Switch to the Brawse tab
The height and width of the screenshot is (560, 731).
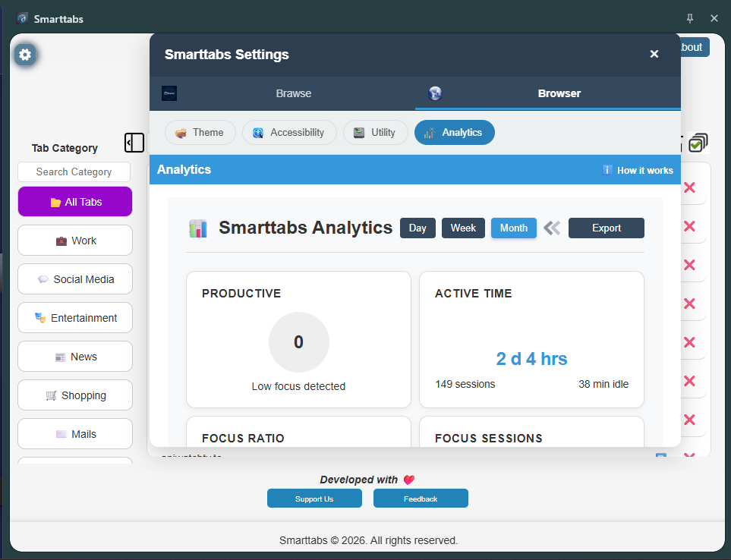click(x=294, y=93)
